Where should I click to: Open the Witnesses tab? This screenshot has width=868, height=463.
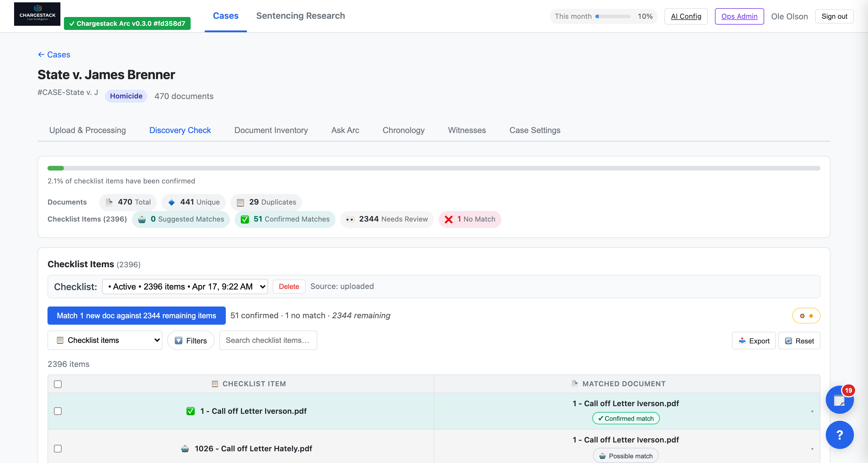click(467, 130)
